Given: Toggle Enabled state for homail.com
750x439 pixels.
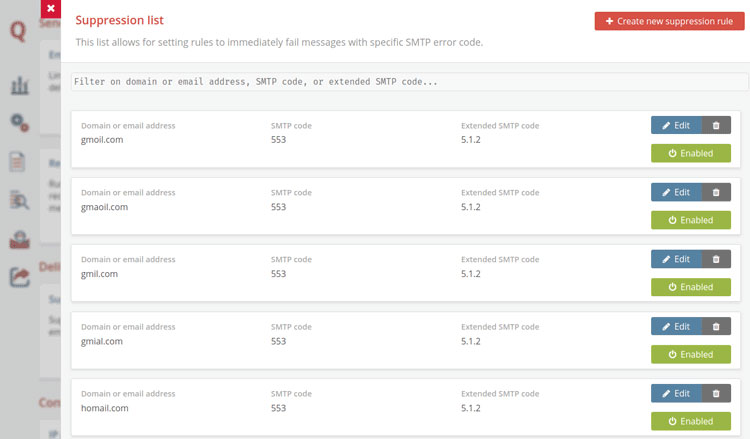Looking at the screenshot, I should coord(690,421).
